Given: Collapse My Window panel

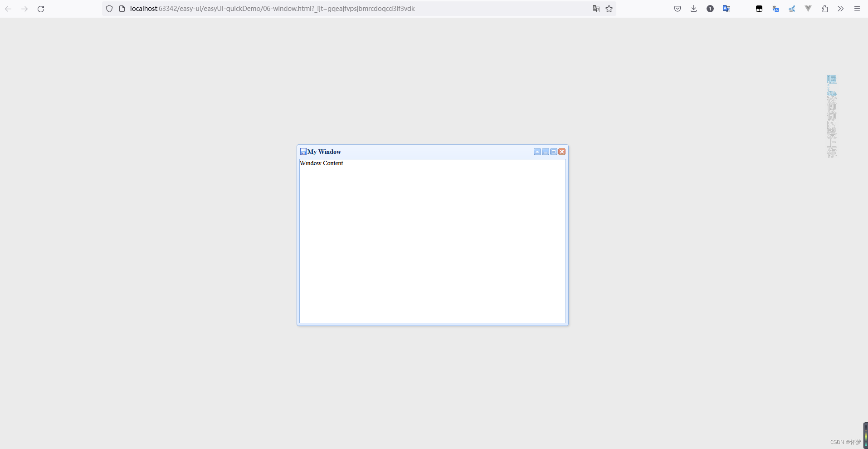Looking at the screenshot, I should [x=537, y=152].
